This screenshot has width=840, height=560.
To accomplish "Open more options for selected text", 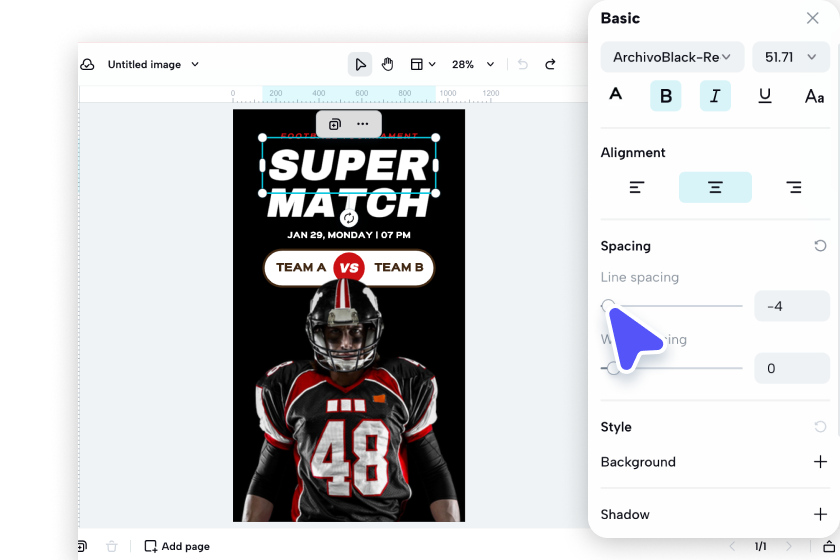I will (363, 124).
